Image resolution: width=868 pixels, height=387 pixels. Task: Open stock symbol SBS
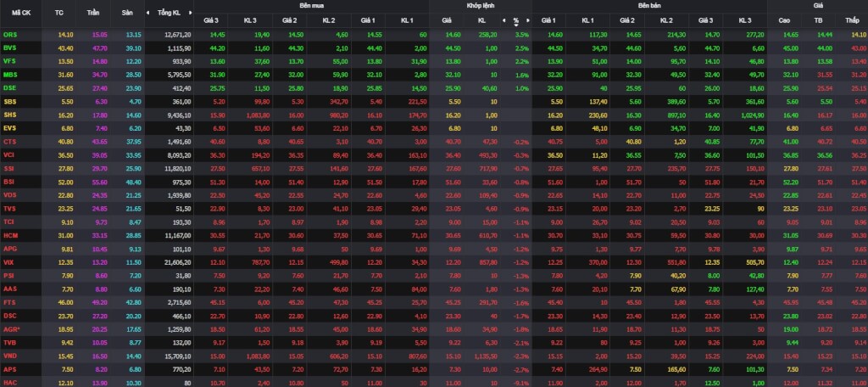click(10, 102)
